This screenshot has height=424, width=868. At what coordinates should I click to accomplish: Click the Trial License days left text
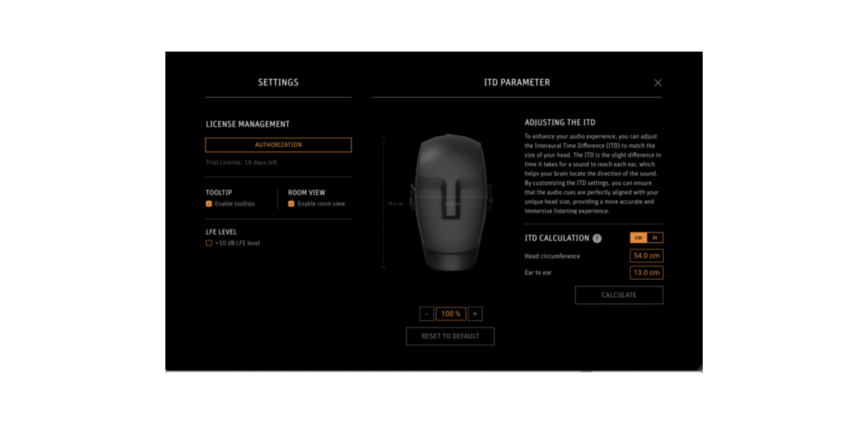click(241, 162)
